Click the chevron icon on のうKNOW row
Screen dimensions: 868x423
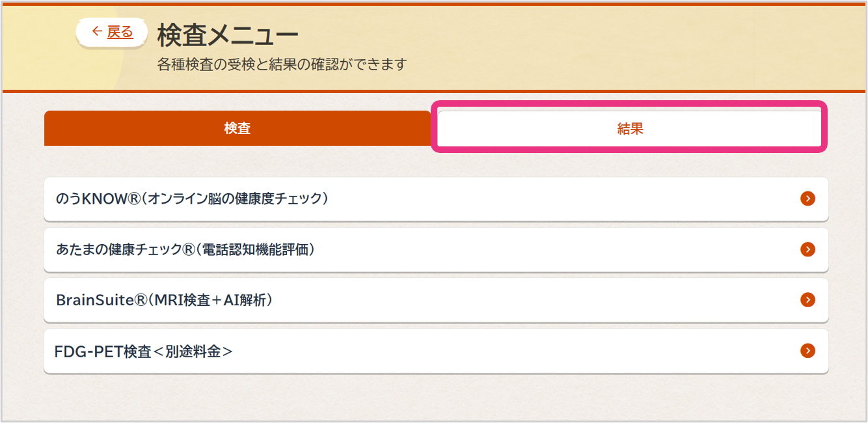coord(807,198)
